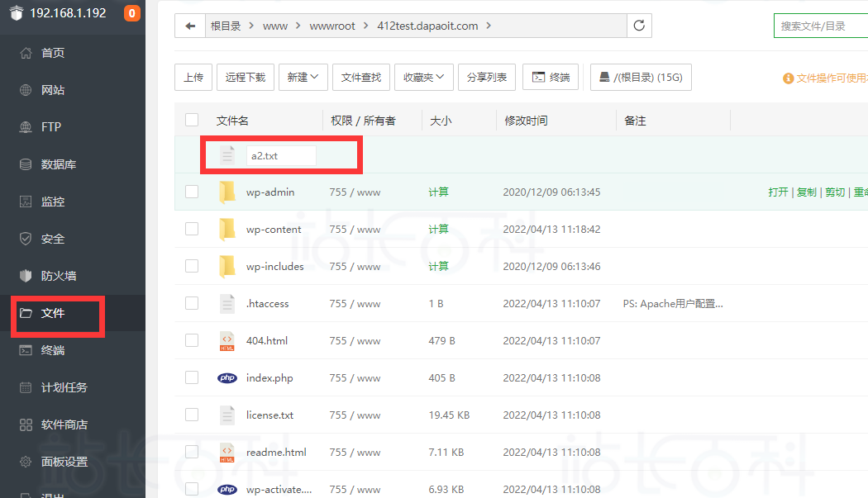This screenshot has width=868, height=498.
Task: Click the 上传 button
Action: [193, 78]
